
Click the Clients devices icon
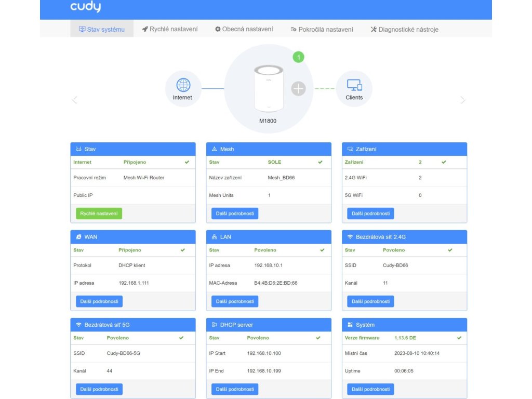(x=354, y=85)
